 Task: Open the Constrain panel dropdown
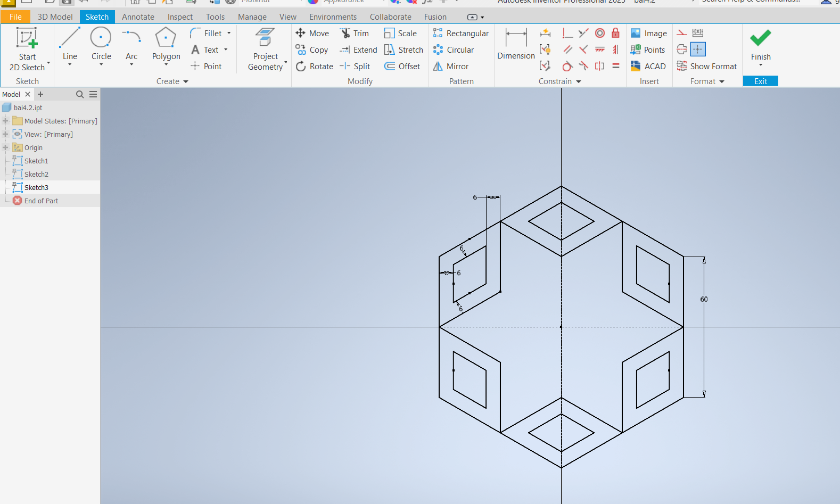pyautogui.click(x=579, y=81)
